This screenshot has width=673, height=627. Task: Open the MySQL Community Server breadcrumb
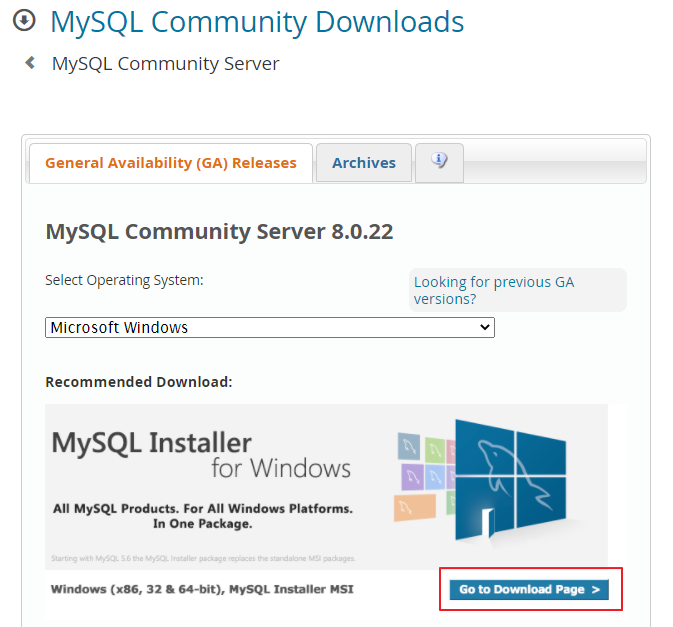coord(165,64)
